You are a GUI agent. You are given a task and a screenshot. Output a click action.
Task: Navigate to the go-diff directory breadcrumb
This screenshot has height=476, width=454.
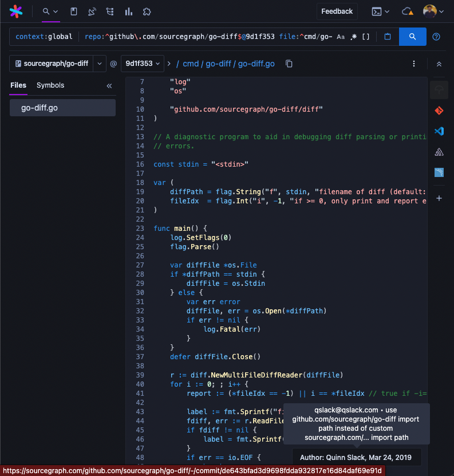click(218, 64)
